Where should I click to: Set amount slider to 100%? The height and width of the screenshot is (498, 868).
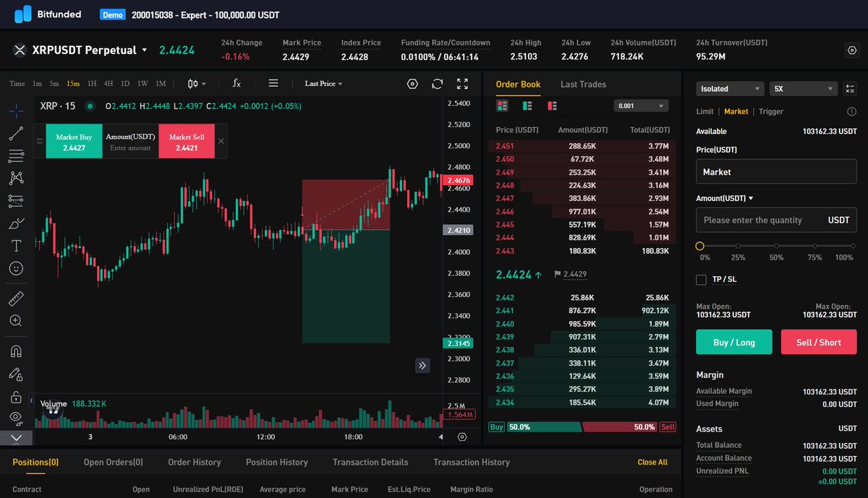coord(851,246)
